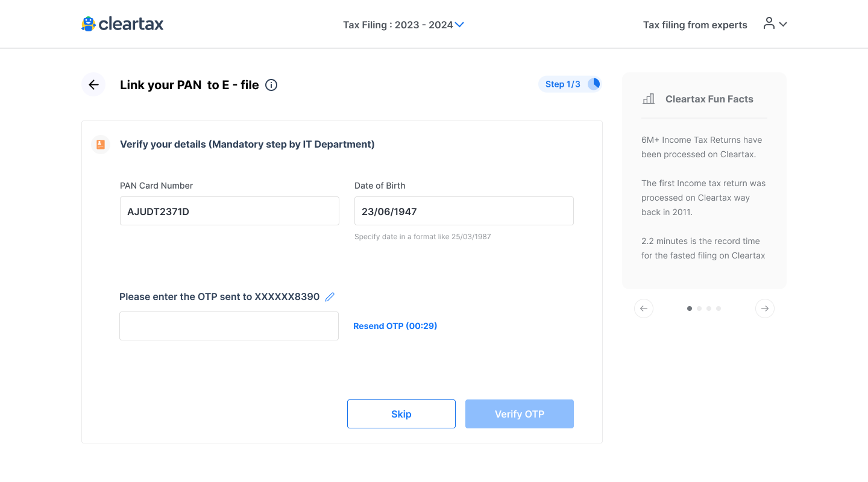Show next fun fact with right arrow
The height and width of the screenshot is (482, 868).
click(x=765, y=308)
